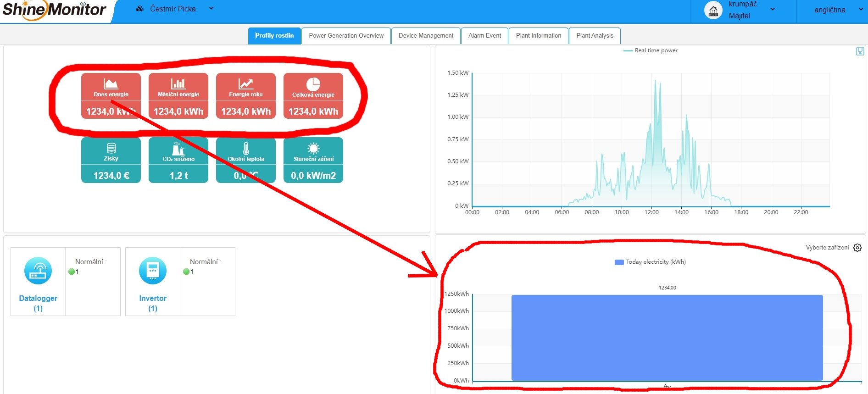Click the Invertor Normální status label
Image resolution: width=868 pixels, height=394 pixels.
coord(206,262)
